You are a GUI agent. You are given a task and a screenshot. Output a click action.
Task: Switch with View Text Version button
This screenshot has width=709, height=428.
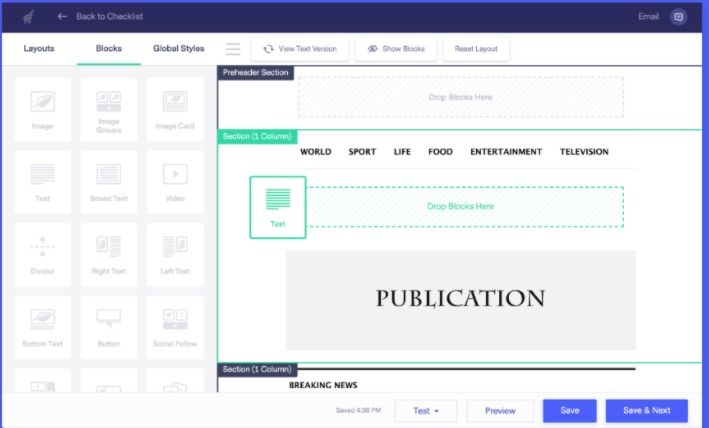coord(300,49)
